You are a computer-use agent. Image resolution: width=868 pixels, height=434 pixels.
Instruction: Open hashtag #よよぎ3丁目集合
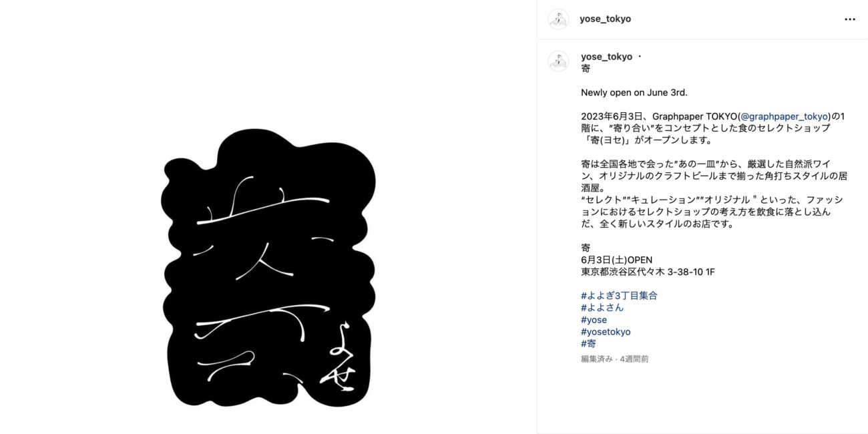pos(619,295)
